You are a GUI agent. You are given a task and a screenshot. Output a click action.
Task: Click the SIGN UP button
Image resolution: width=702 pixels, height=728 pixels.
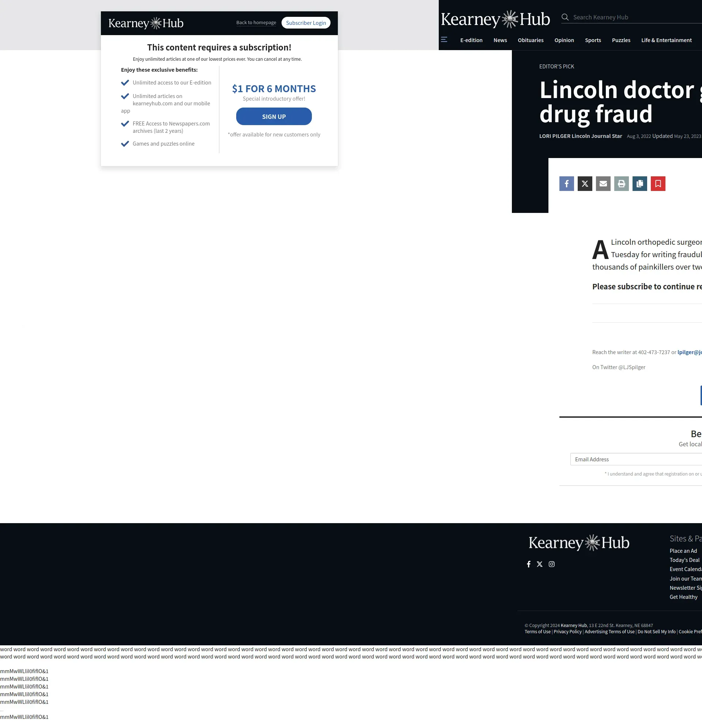click(274, 117)
